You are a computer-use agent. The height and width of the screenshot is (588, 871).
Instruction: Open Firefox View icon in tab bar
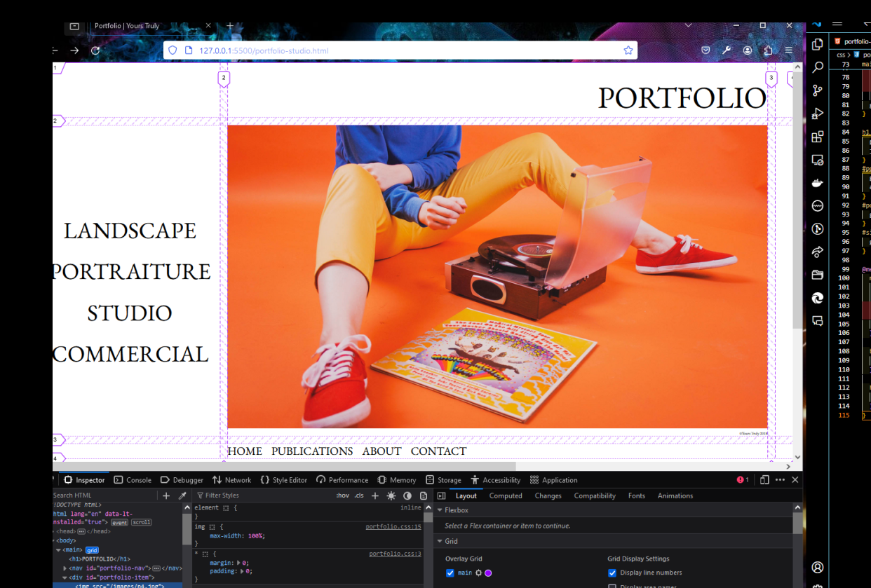(74, 26)
